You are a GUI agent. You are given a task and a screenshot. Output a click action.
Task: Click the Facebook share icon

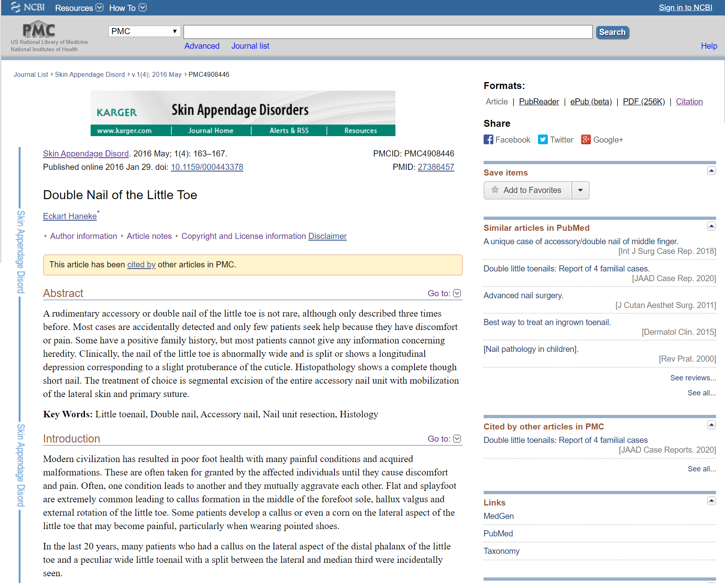(x=488, y=140)
